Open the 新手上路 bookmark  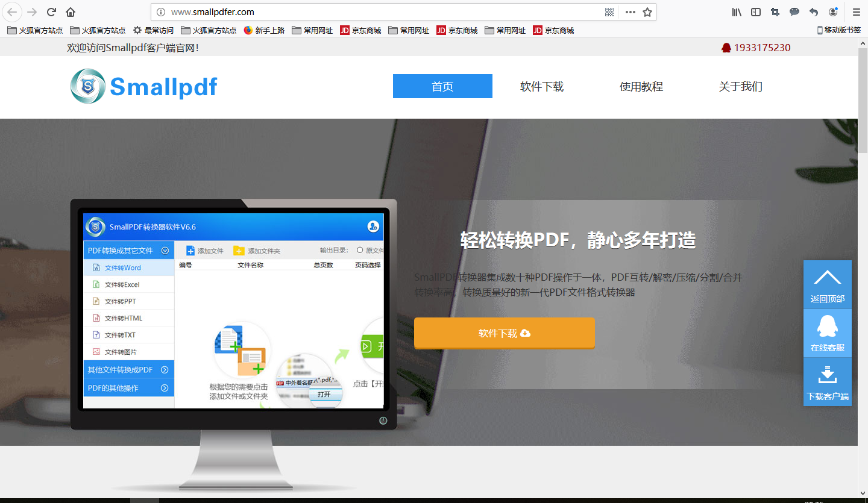[264, 30]
